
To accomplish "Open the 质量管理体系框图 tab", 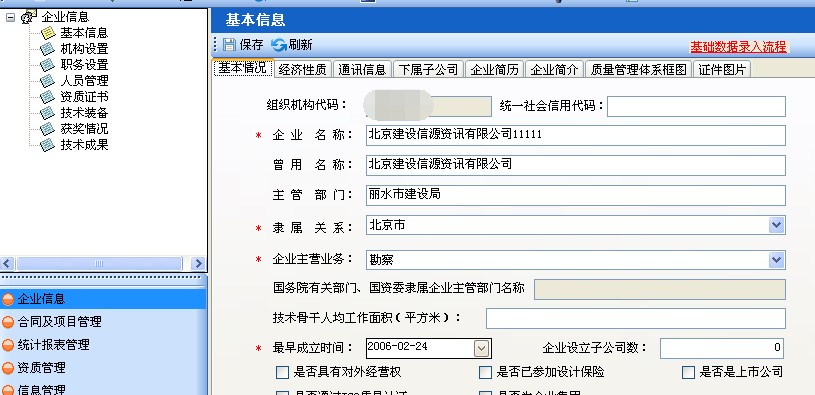I will point(639,69).
